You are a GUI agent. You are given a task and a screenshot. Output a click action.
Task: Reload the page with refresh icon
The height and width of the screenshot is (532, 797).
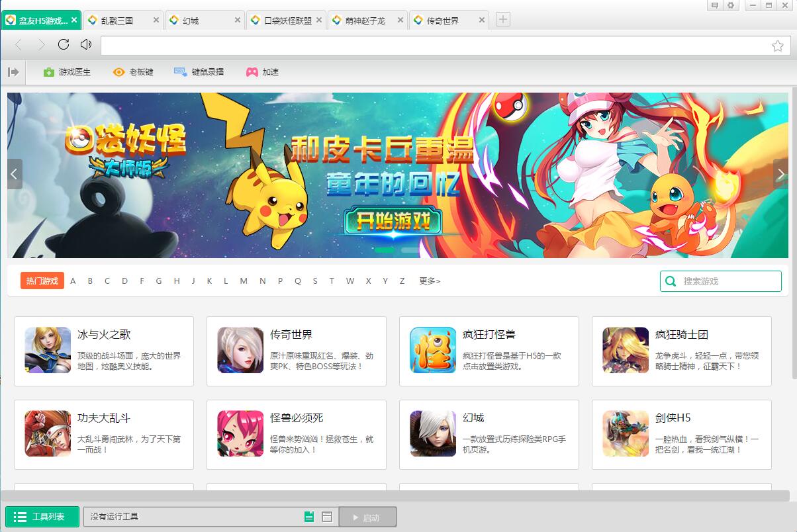click(64, 44)
